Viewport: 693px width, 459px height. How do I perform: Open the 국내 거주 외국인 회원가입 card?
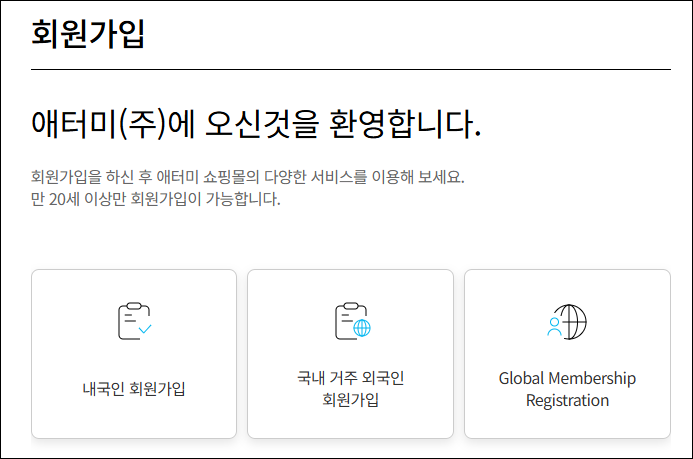click(350, 354)
